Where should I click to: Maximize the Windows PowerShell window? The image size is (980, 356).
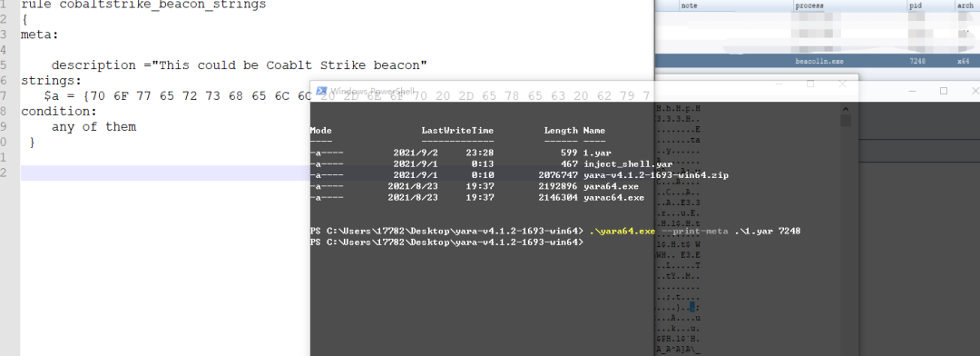(x=810, y=84)
